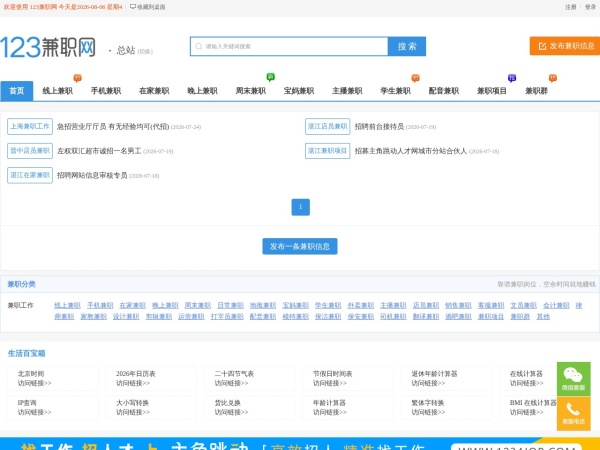This screenshot has height=450, width=600.
Task: Open listing 招聘网站信息审核专员
Action: (92, 175)
